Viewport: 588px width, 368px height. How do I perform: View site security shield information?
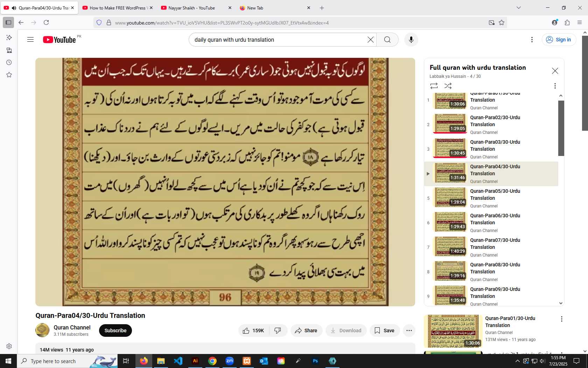pyautogui.click(x=99, y=23)
